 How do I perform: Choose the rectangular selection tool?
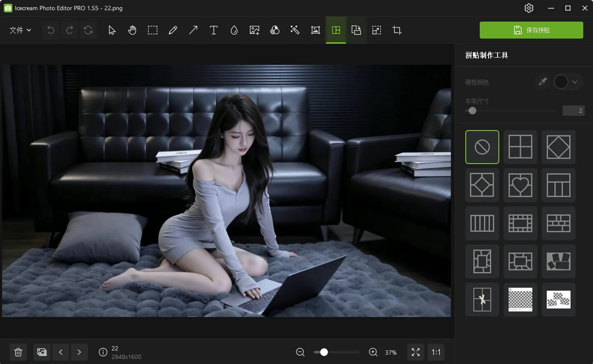click(x=153, y=30)
